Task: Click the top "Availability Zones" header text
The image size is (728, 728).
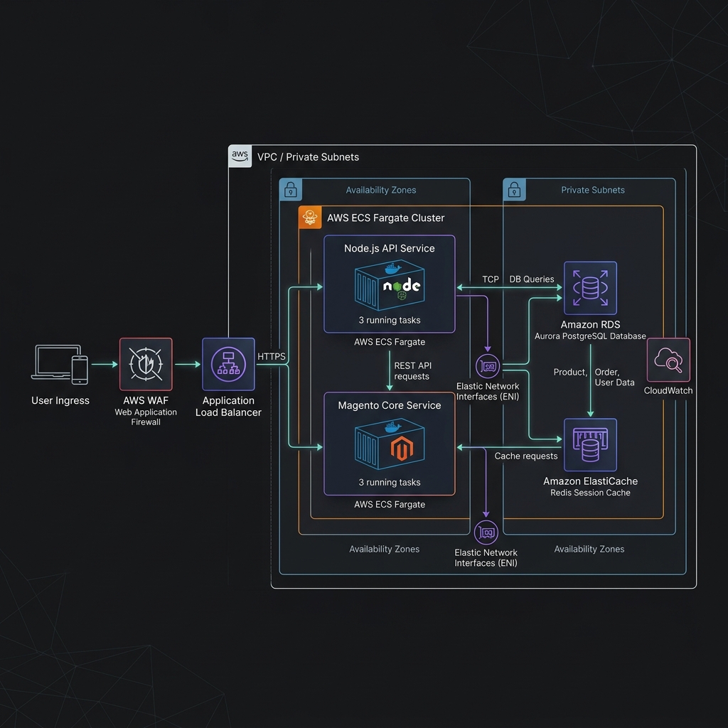Action: [381, 190]
